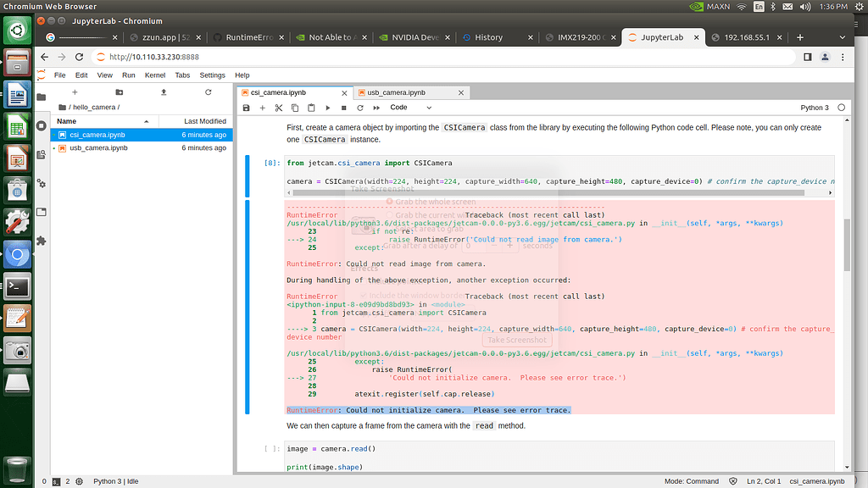Save the notebook with the floppy disk icon
Screen dimensions: 868x488
coord(247,108)
